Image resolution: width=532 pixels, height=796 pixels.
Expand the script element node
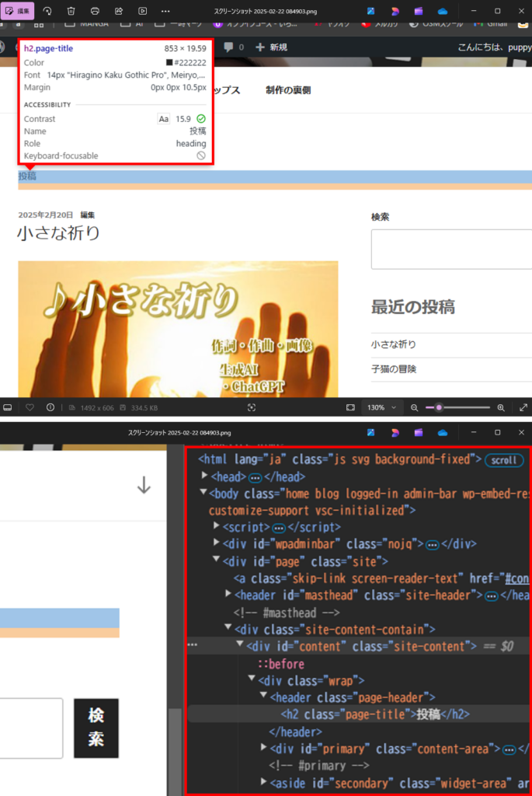tap(217, 525)
